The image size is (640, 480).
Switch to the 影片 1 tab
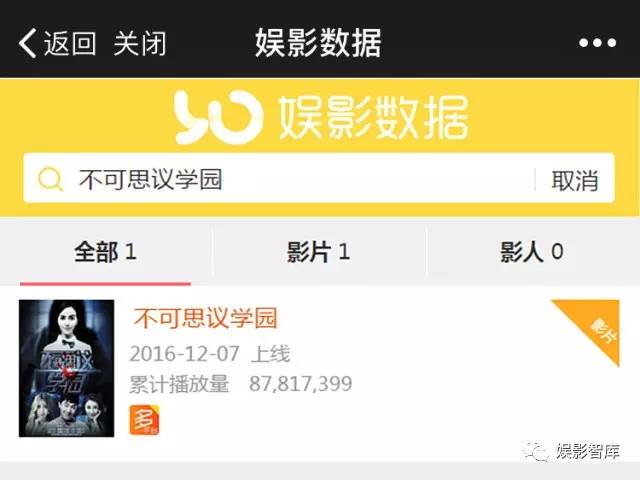(x=318, y=252)
